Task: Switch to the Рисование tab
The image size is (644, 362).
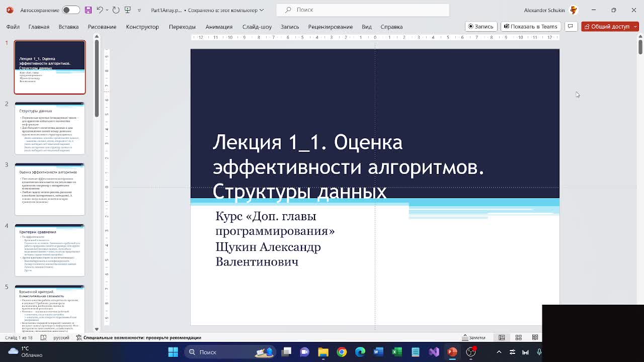Action: pos(102,27)
